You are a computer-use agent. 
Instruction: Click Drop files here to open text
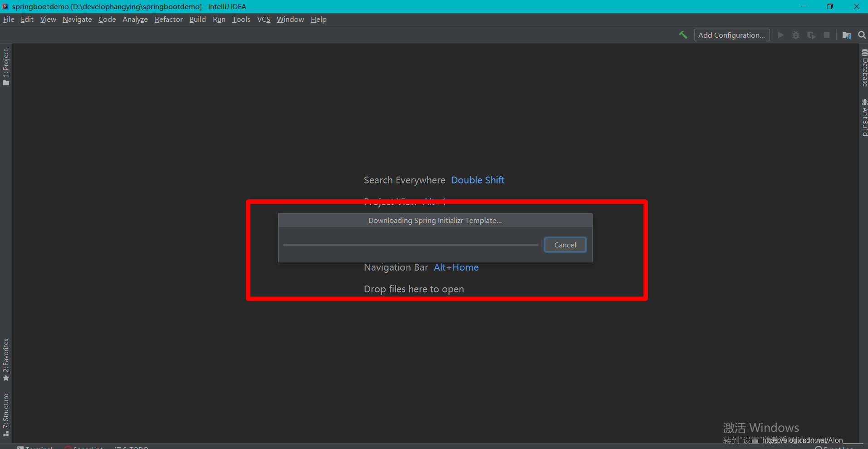(x=414, y=289)
